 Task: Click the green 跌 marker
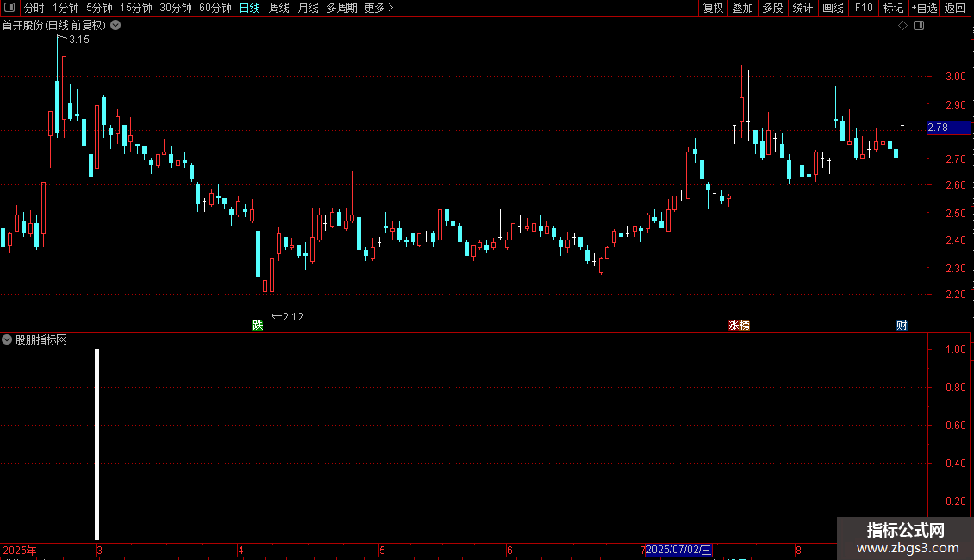pyautogui.click(x=257, y=326)
